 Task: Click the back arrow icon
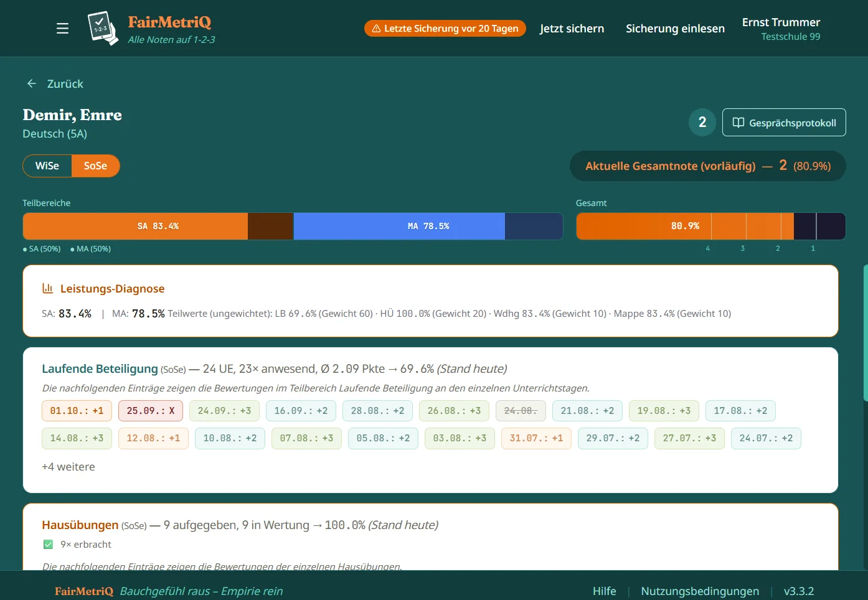tap(32, 83)
